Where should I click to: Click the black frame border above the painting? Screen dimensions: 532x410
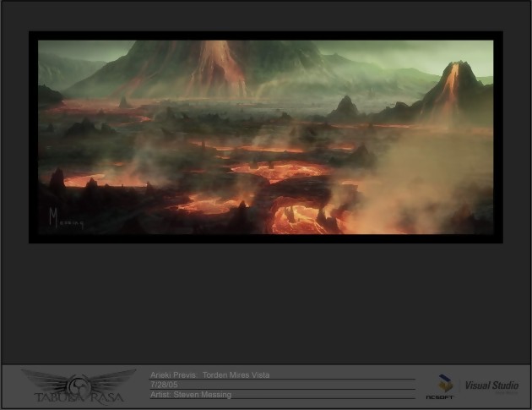(x=266, y=36)
